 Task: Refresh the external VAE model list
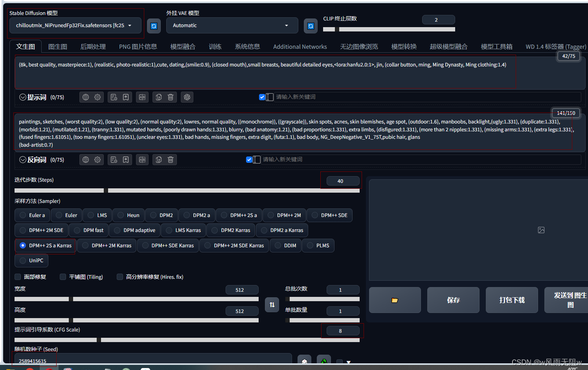click(x=311, y=26)
